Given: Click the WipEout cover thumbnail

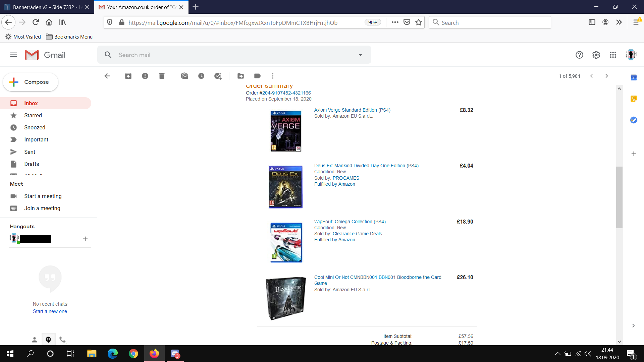Looking at the screenshot, I should (x=286, y=242).
